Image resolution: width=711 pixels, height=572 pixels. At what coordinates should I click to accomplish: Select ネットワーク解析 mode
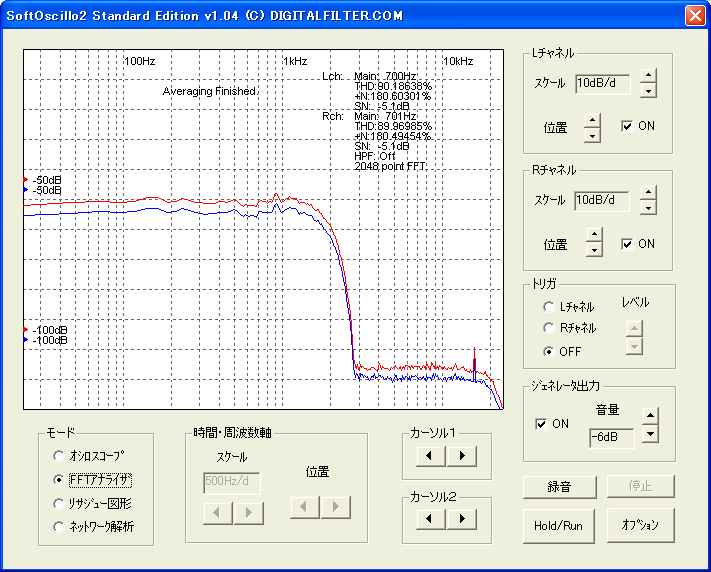(58, 527)
